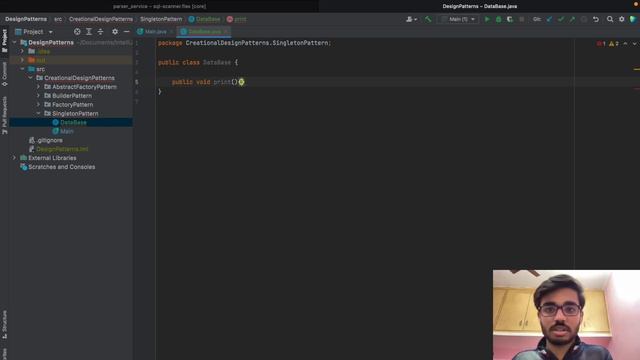Select Main class in project tree

(67, 131)
